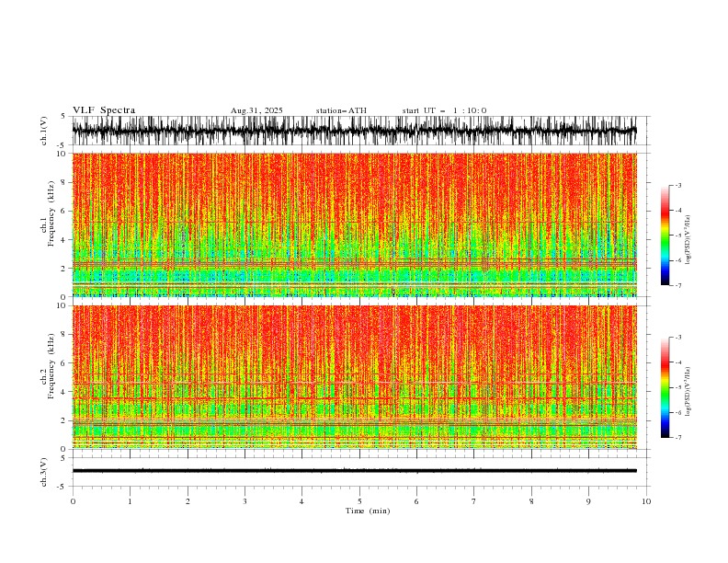This screenshot has height=563, width=728.
Task: Click the ch.3 flat waveform trace
Action: point(354,471)
